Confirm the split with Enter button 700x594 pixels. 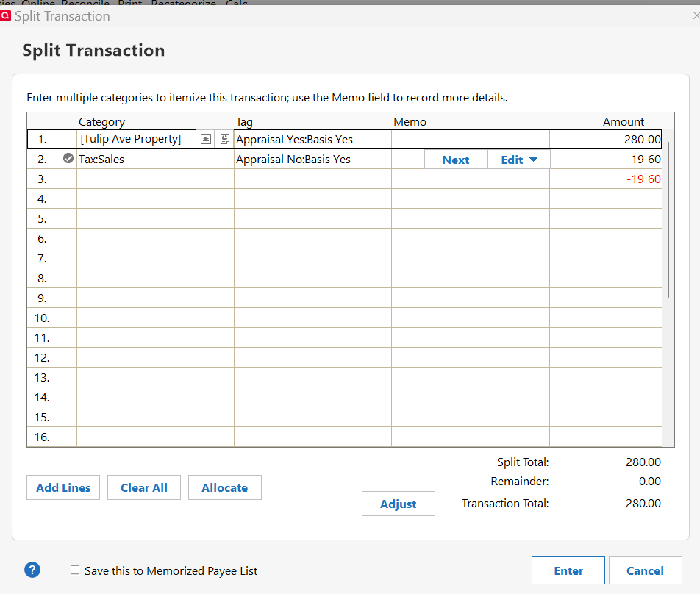point(568,570)
